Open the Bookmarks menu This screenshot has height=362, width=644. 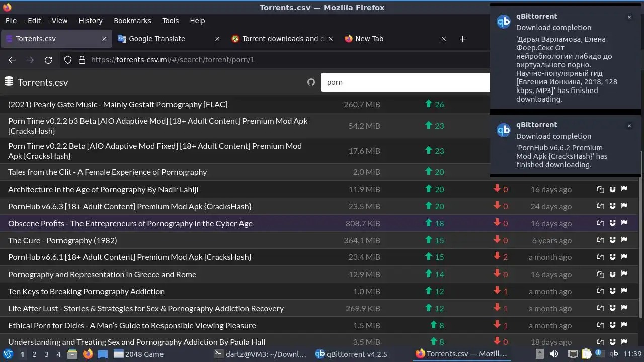[x=132, y=21]
